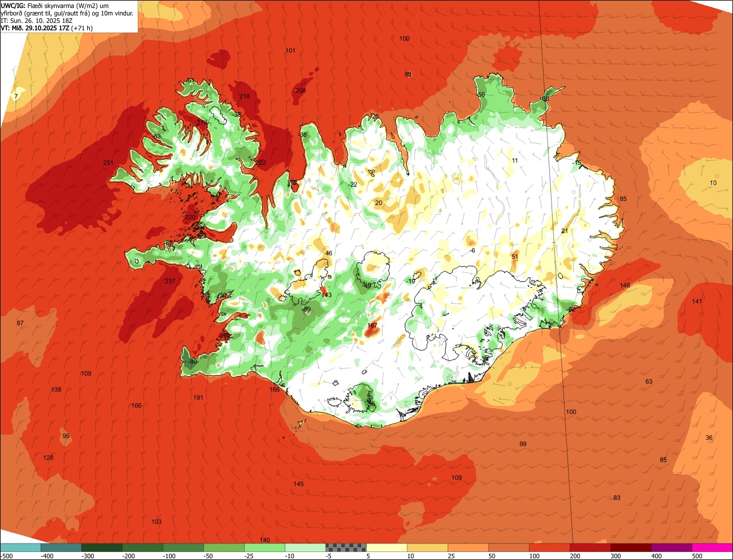The height and width of the screenshot is (560, 733).
Task: Pick the light green swatch between -25 and -10
Action: pyautogui.click(x=265, y=547)
